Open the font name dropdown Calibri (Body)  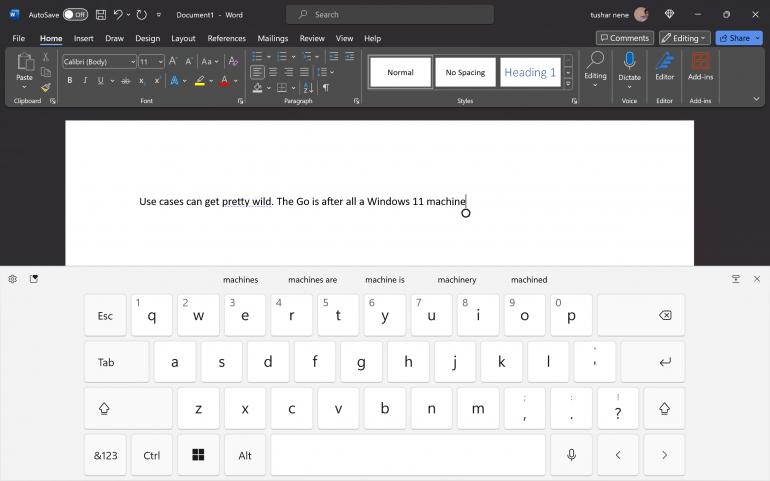tap(99, 61)
